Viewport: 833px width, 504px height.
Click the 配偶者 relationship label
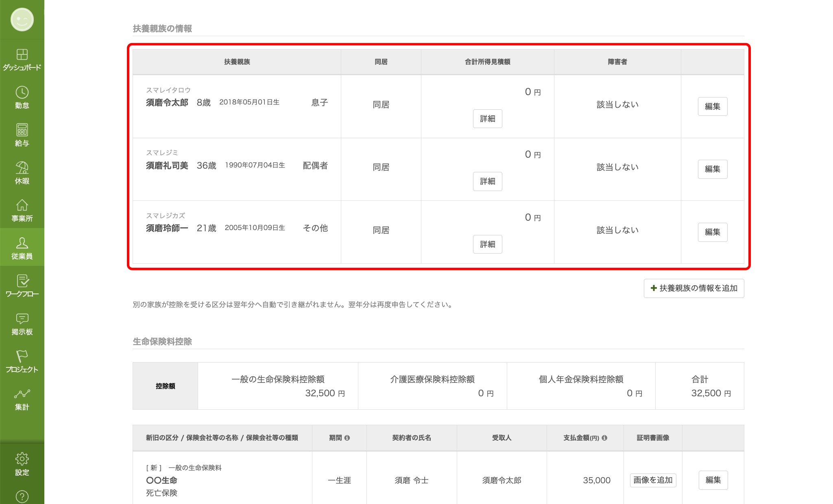[315, 165]
